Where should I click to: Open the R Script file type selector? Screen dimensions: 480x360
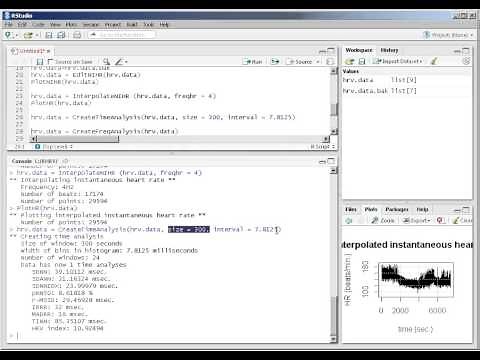click(x=322, y=147)
